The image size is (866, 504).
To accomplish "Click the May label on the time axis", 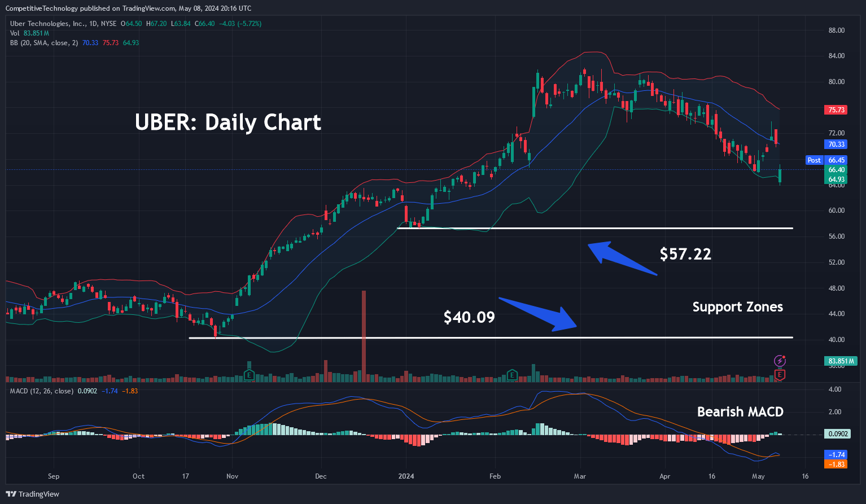I will (x=758, y=476).
